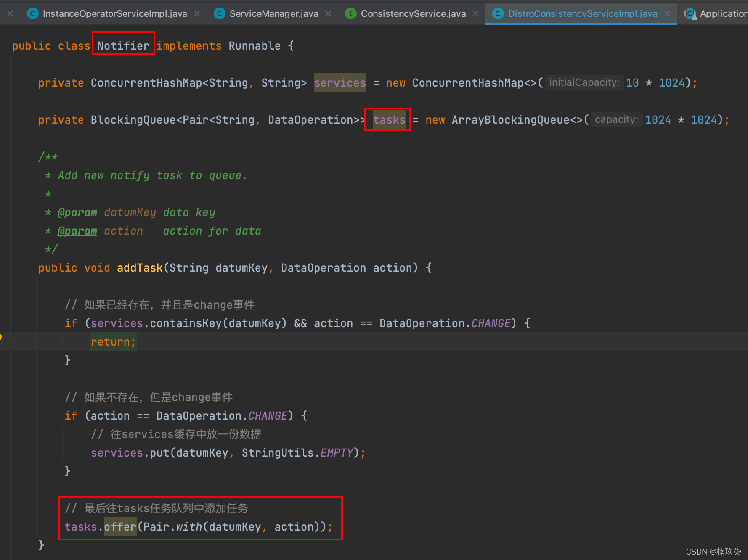Click the '往services缓存中放一份数据' comment
This screenshot has height=560, width=748.
pos(176,434)
